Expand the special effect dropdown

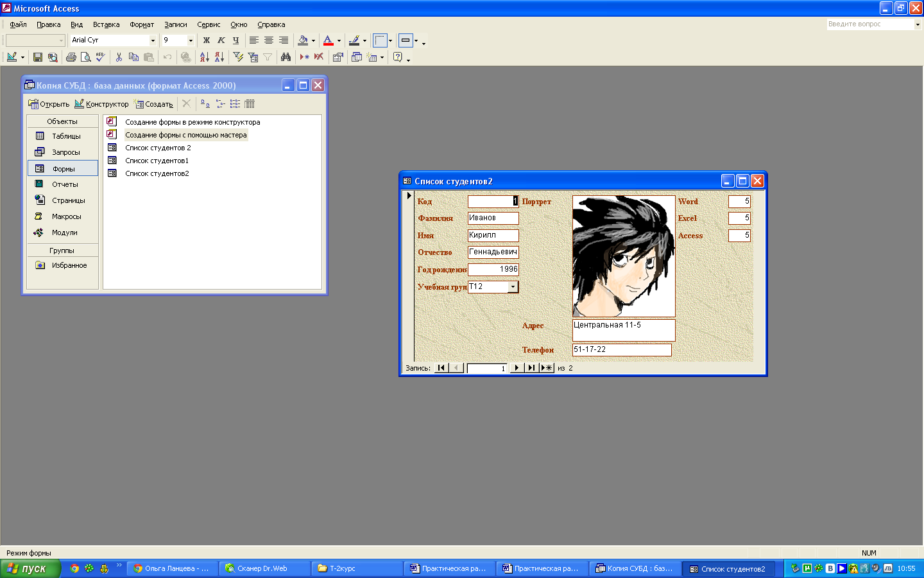pos(416,40)
